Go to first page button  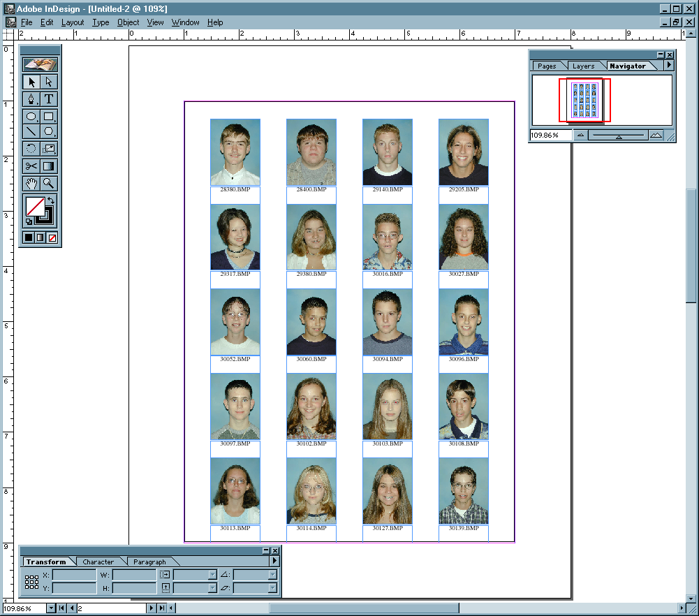coord(62,608)
